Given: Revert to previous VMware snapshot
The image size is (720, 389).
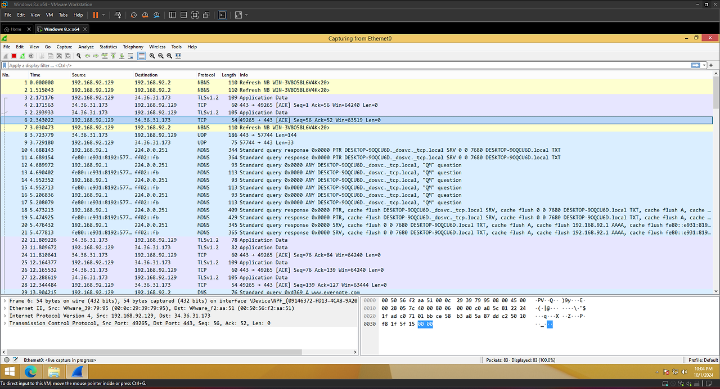Looking at the screenshot, I should click(145, 15).
